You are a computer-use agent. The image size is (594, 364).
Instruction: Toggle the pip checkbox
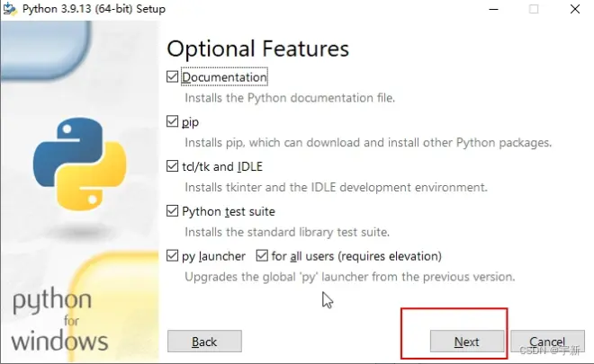[173, 121]
